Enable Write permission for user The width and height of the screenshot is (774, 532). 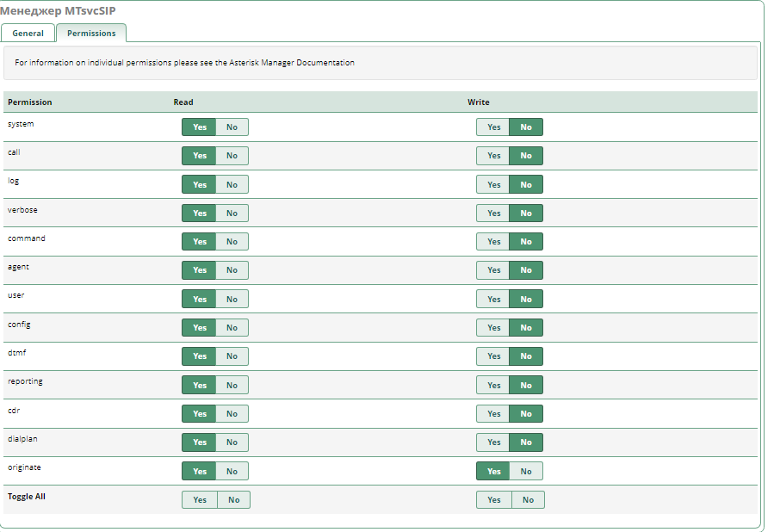[493, 300]
